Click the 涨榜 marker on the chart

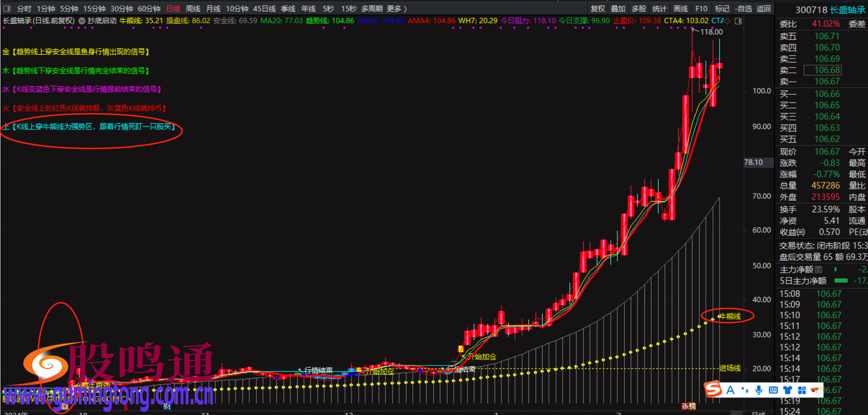pos(688,406)
